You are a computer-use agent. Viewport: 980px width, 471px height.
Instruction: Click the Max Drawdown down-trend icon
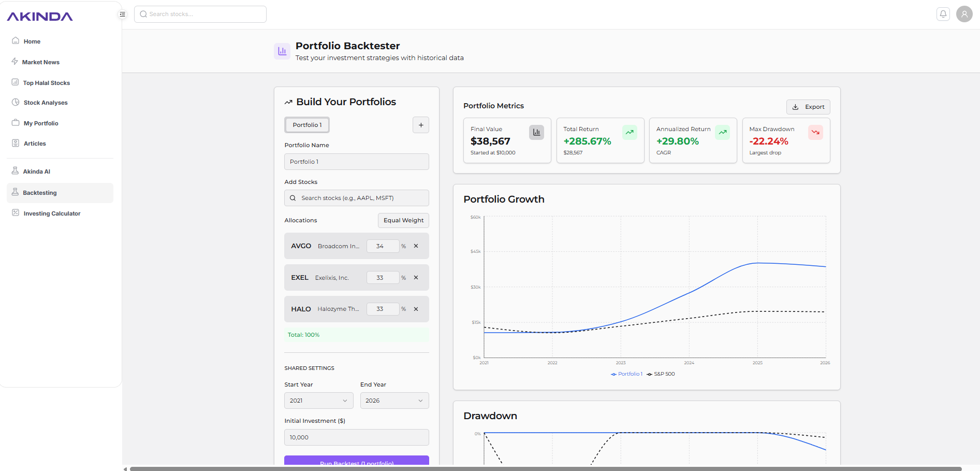815,133
